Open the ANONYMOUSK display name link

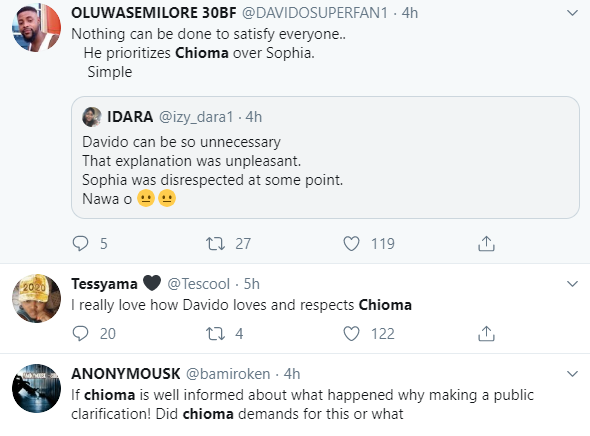tap(126, 374)
